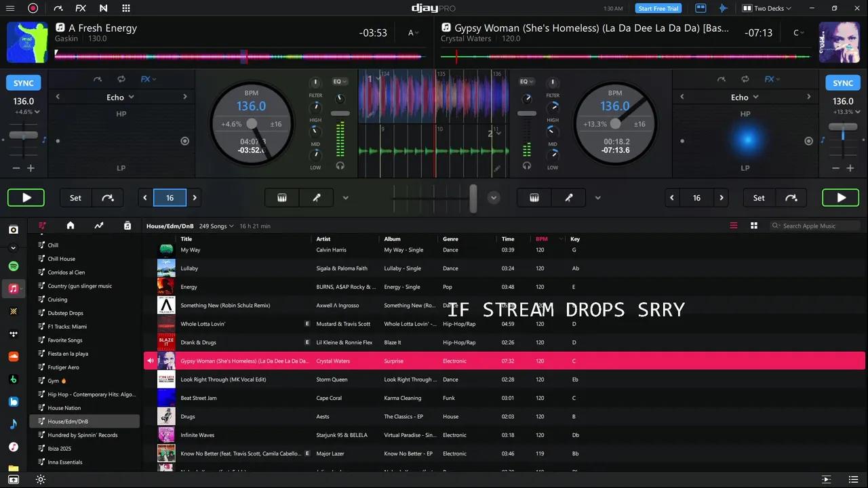Activate the right deck 16-beat loop

click(696, 198)
